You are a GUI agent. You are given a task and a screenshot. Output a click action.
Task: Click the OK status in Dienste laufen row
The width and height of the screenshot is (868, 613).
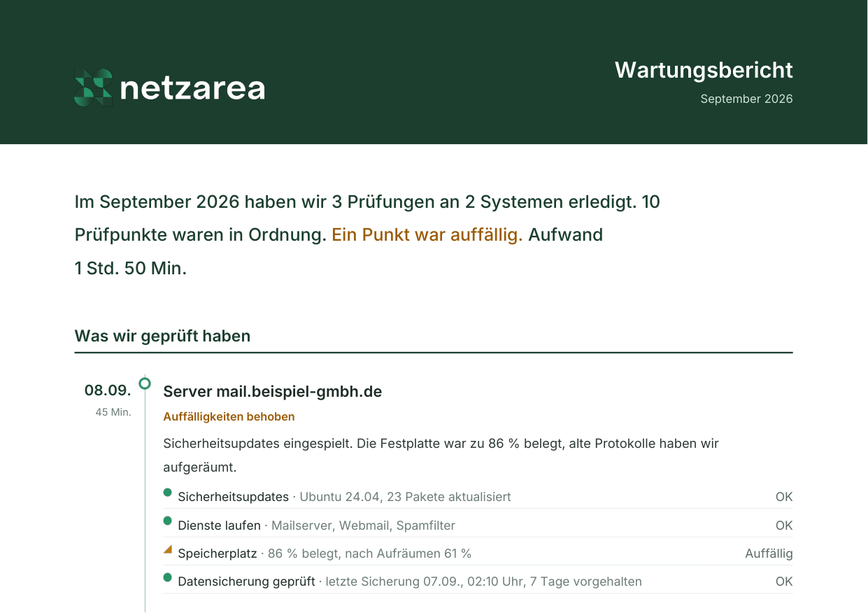click(784, 526)
